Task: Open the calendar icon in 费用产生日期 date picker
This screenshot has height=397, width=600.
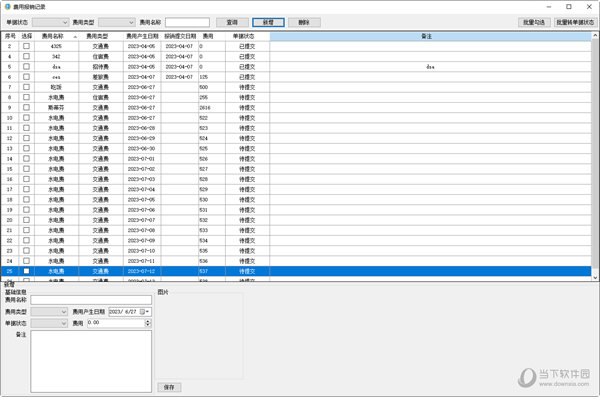Action: tap(142, 312)
